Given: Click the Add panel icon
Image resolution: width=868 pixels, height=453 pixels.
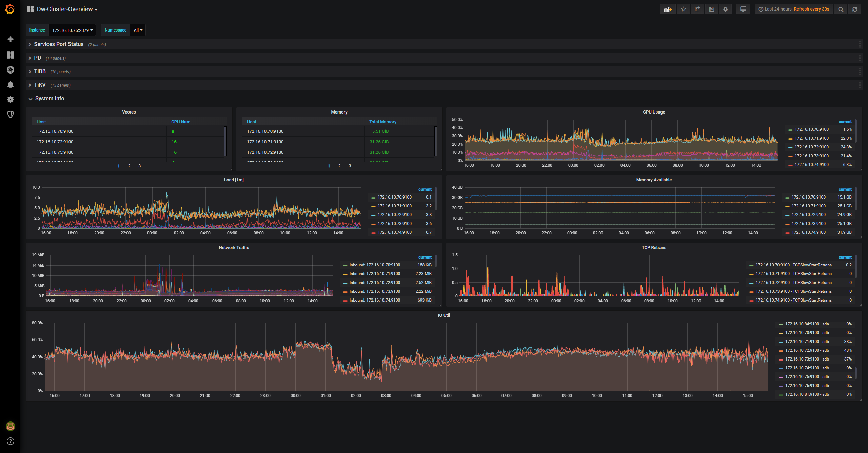Looking at the screenshot, I should (x=668, y=9).
